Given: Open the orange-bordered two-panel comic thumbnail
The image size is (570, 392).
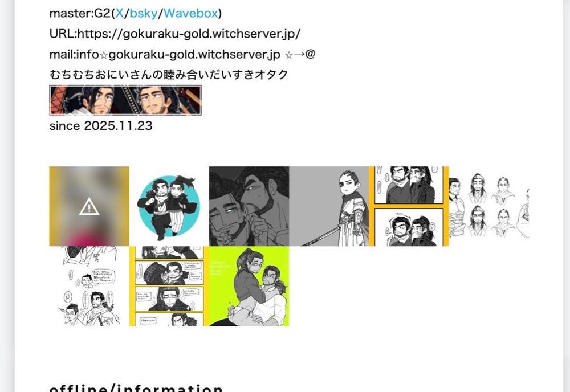Looking at the screenshot, I should pyautogui.click(x=409, y=206).
